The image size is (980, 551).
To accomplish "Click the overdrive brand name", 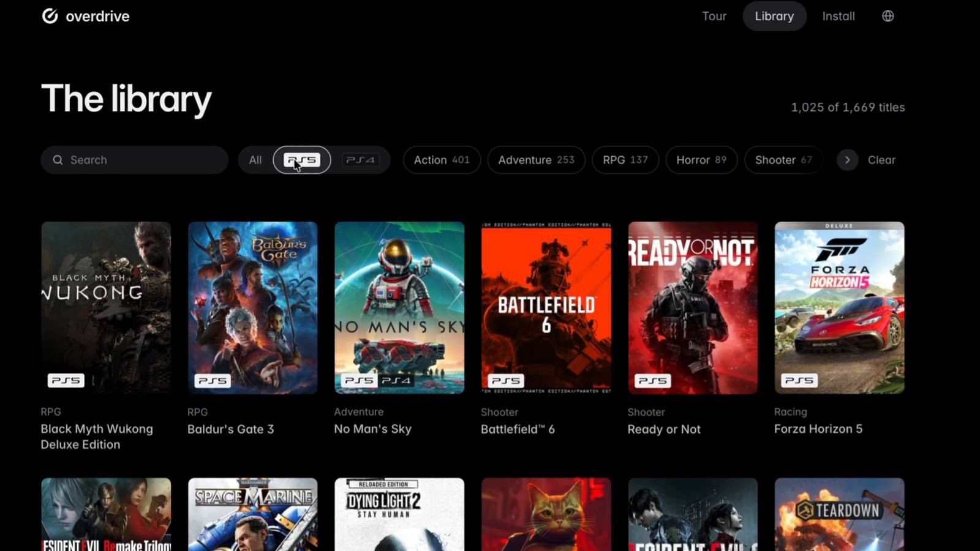I will (x=97, y=16).
